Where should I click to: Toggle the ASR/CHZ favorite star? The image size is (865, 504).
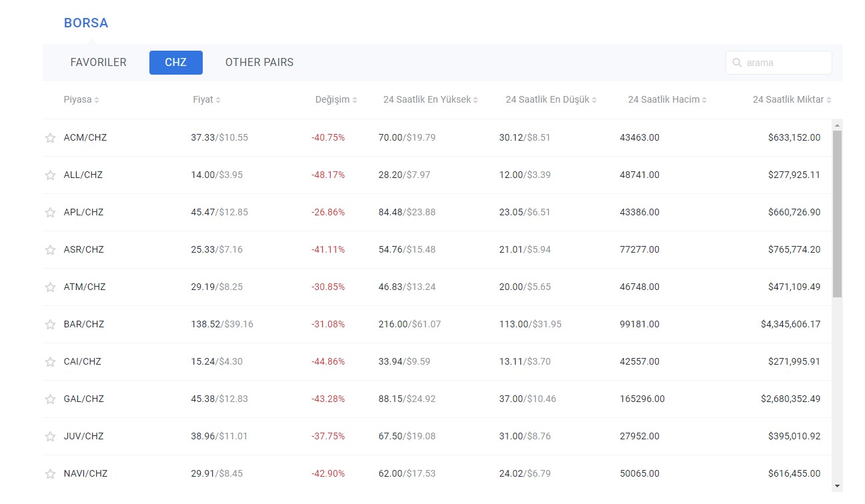tap(50, 249)
